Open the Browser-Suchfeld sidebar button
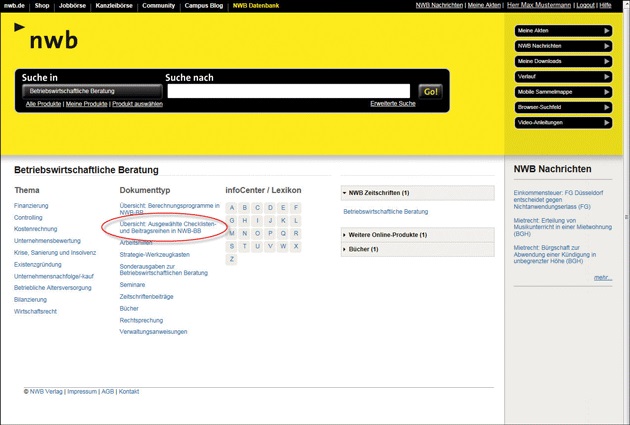This screenshot has width=630, height=425. tap(563, 107)
